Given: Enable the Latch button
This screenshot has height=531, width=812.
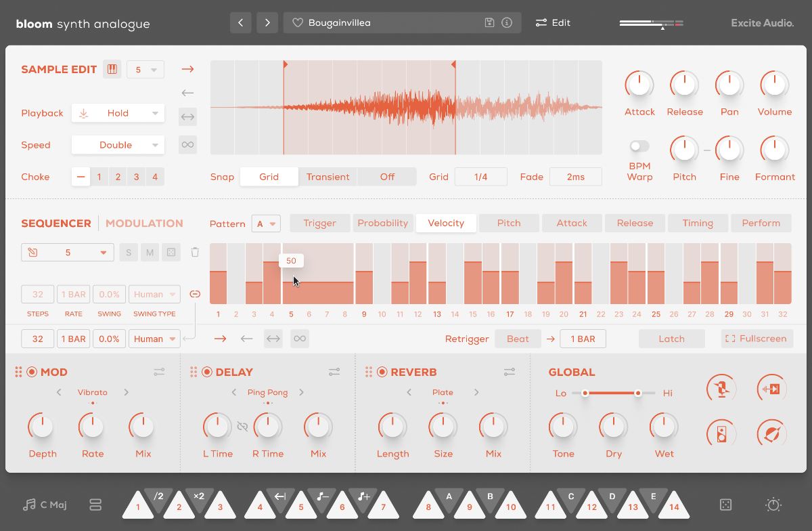Looking at the screenshot, I should [672, 339].
